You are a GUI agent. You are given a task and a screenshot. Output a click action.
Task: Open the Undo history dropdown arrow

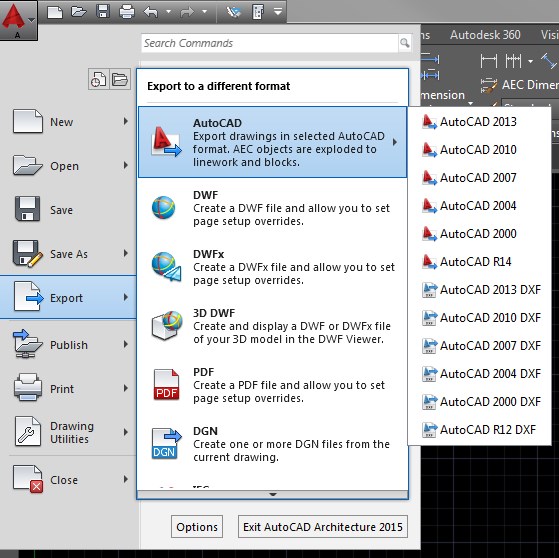tap(169, 12)
